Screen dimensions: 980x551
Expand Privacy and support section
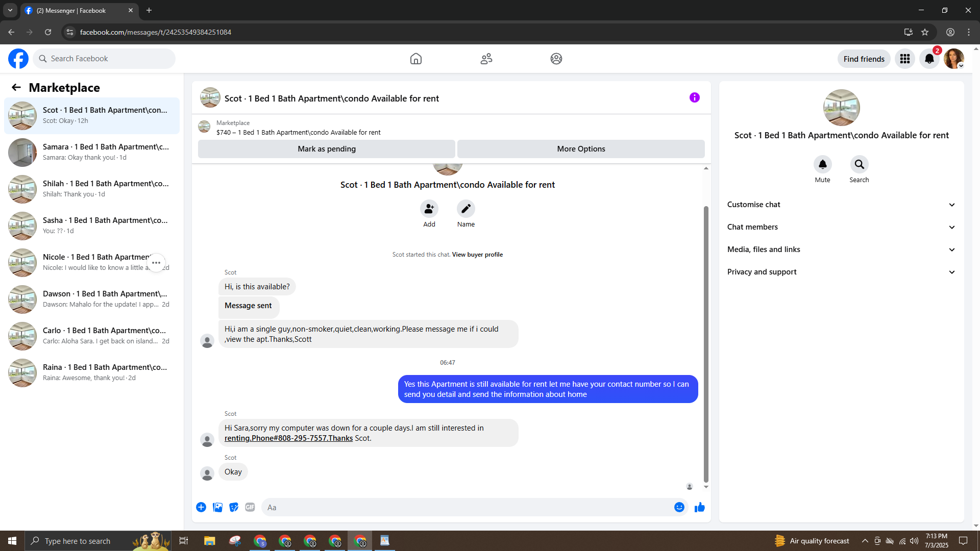[841, 272]
